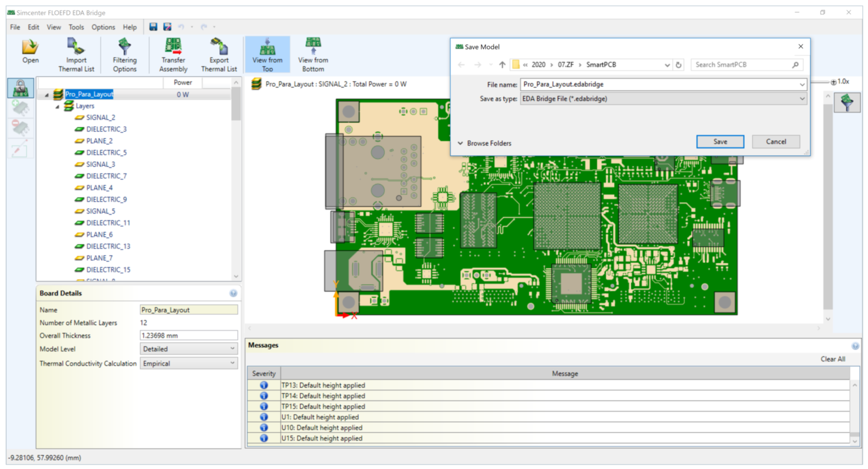Collapse the Layers tree node

(x=57, y=106)
